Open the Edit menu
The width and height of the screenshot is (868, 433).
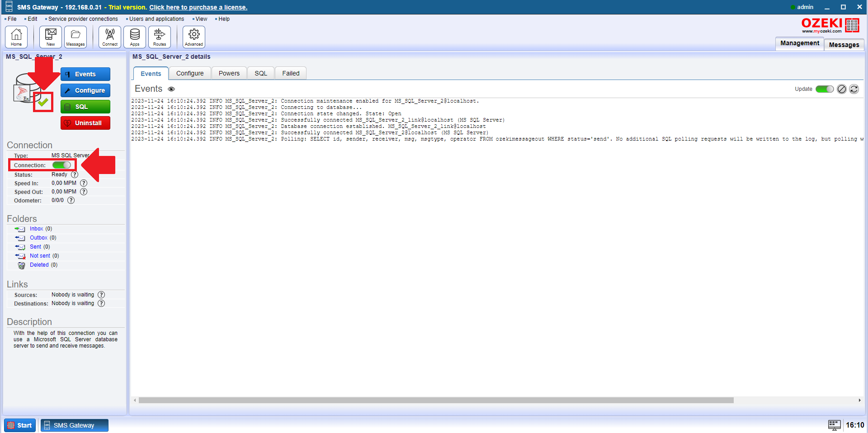click(x=32, y=19)
